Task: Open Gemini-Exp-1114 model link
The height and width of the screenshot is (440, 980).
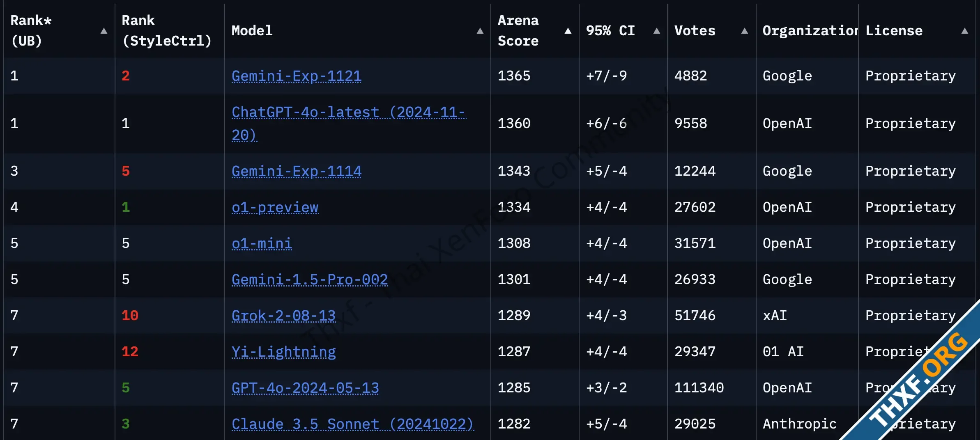Action: pyautogui.click(x=297, y=171)
